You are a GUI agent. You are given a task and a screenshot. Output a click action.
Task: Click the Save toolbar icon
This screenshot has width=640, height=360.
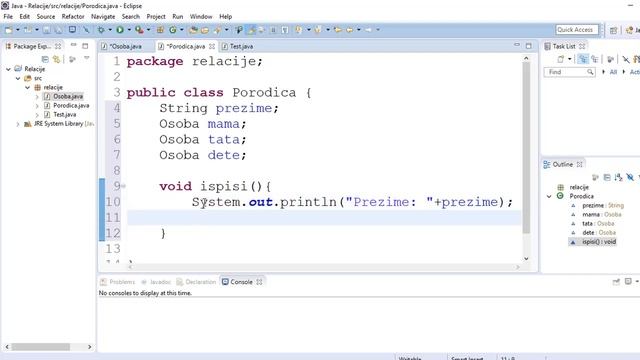[47, 30]
